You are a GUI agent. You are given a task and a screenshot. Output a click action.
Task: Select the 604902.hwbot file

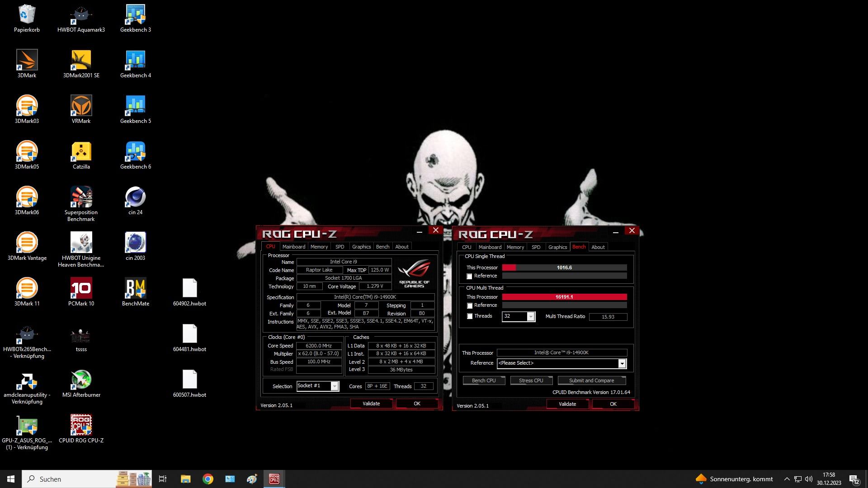[189, 289]
